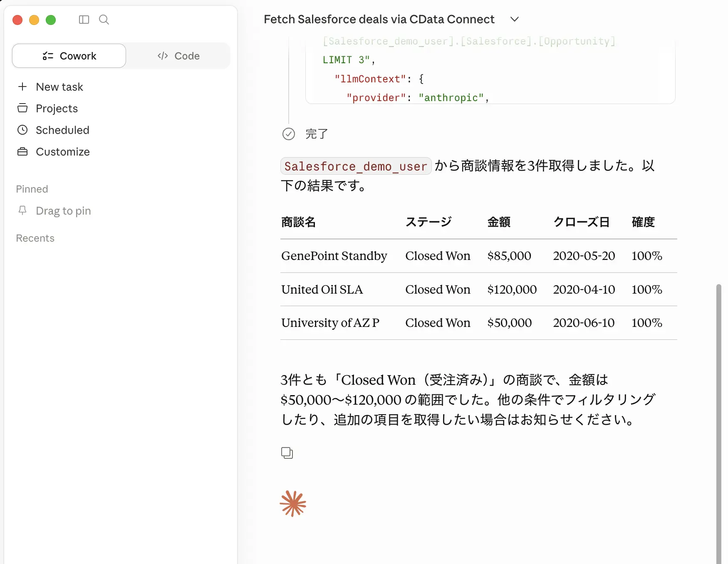Click the ステージ column header
Screen dimensions: 728x564
[x=428, y=222]
